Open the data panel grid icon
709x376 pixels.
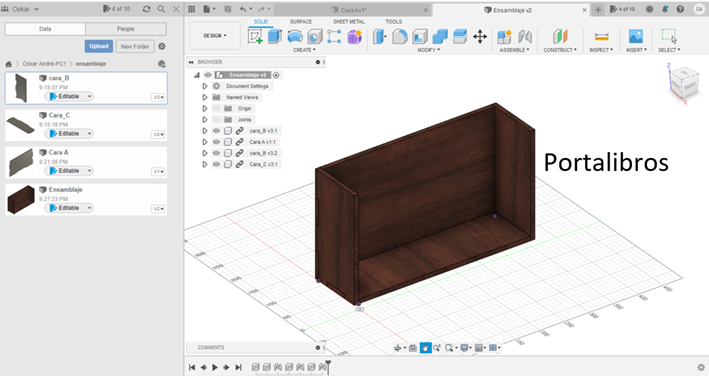click(192, 9)
